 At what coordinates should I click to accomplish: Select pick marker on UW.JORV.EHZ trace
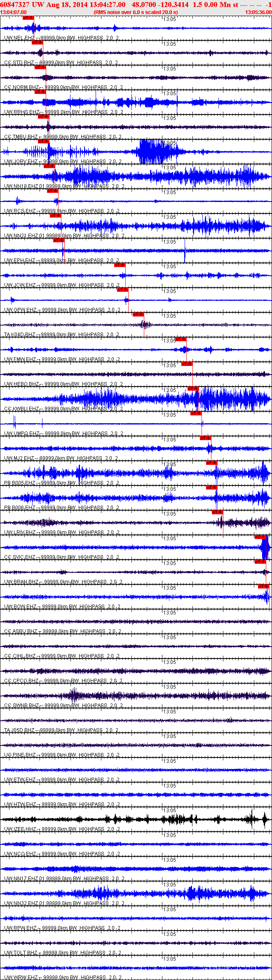point(44,141)
